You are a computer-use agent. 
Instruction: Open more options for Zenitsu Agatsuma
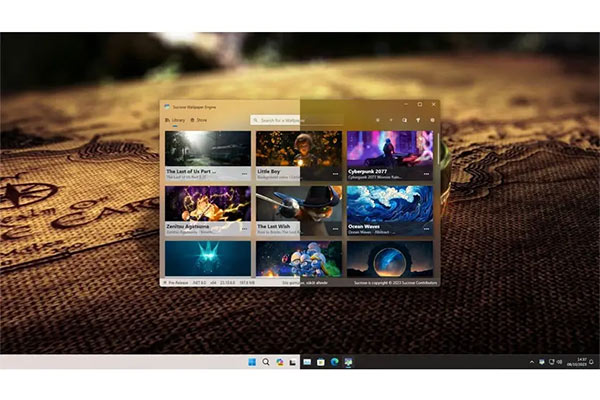[245, 228]
